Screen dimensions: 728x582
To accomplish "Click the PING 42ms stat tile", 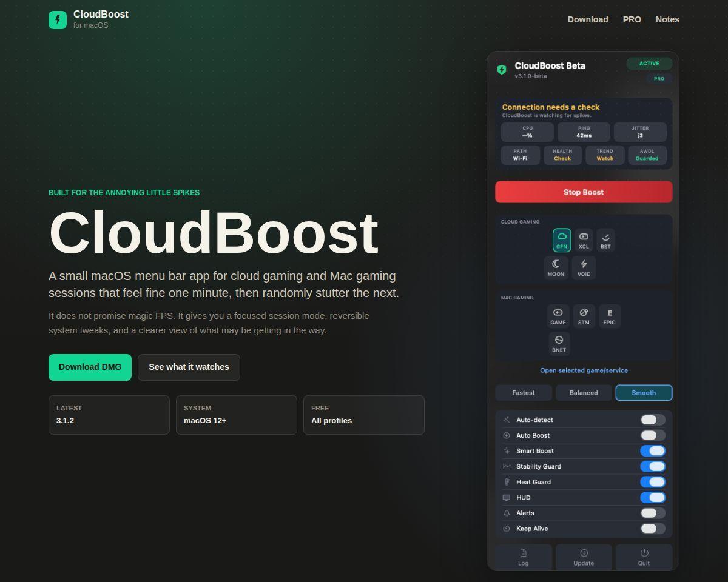I will [x=584, y=132].
